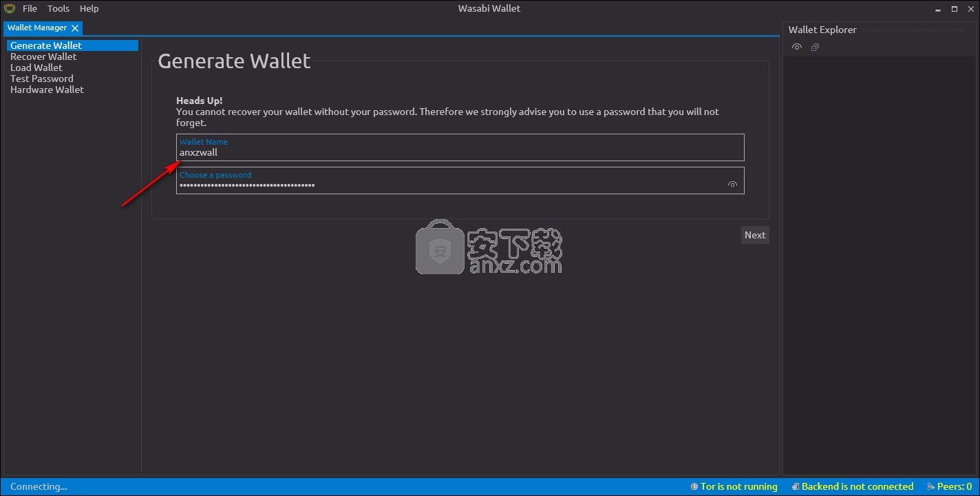Click the Connecting... status text

pos(39,486)
